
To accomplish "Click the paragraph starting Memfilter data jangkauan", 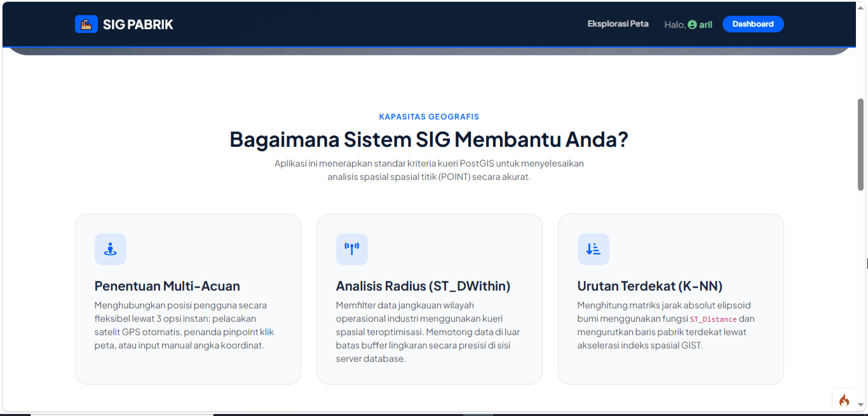I will (428, 332).
